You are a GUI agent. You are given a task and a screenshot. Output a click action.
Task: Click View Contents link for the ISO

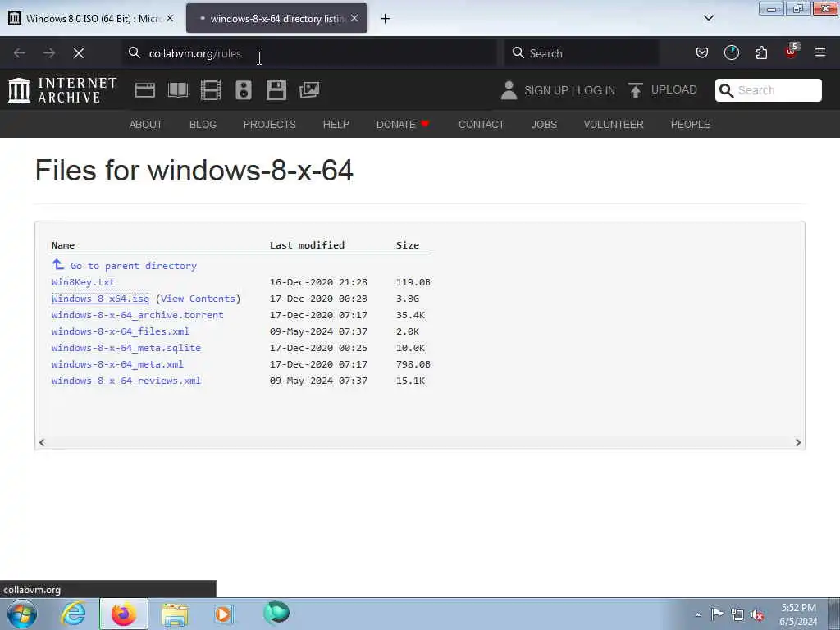pos(198,299)
